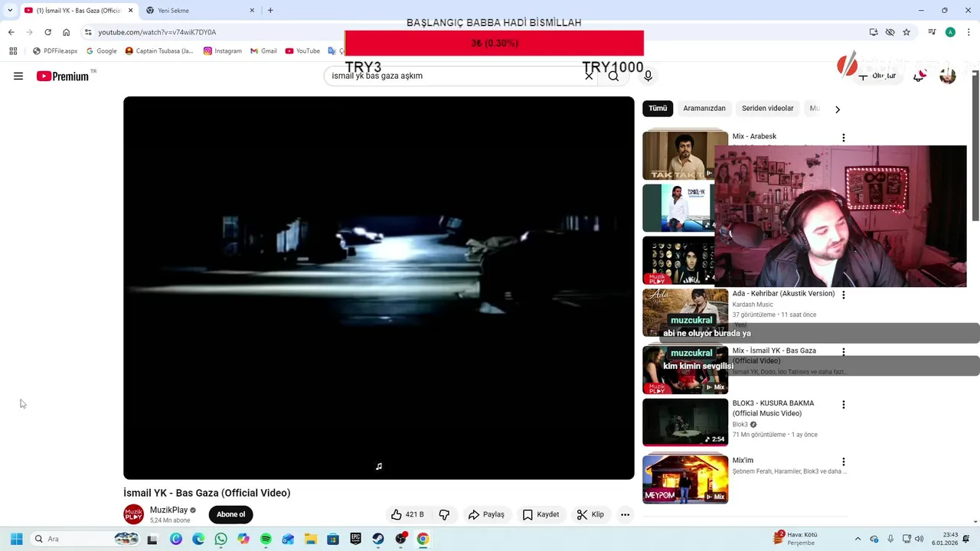
Task: Select the Aramanızdan filter chip
Action: click(x=704, y=109)
